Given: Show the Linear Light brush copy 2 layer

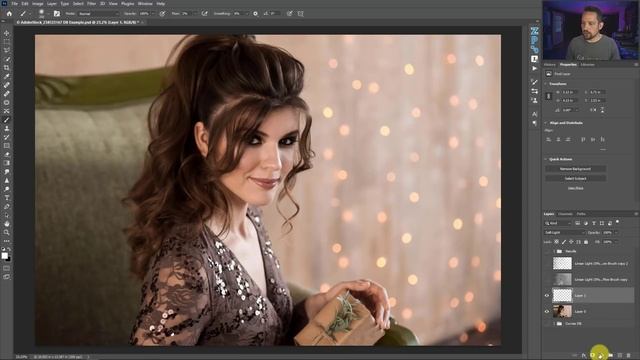Looking at the screenshot, I should [547, 263].
